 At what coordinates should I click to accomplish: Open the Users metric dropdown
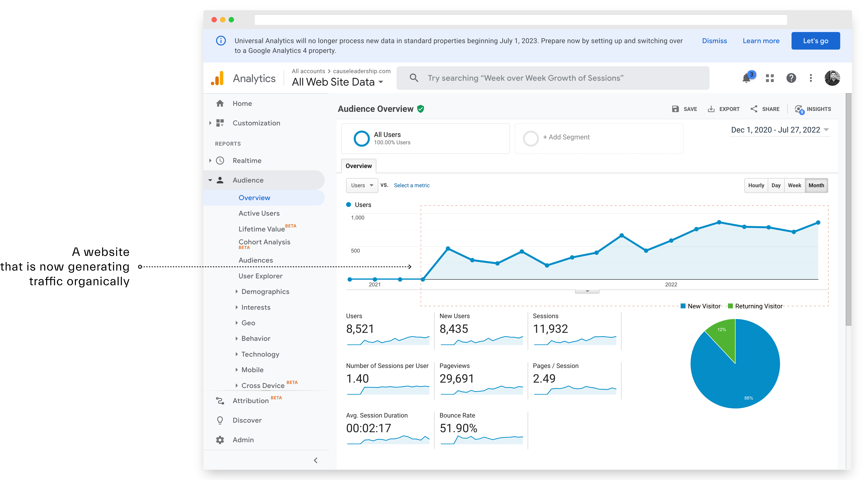362,185
